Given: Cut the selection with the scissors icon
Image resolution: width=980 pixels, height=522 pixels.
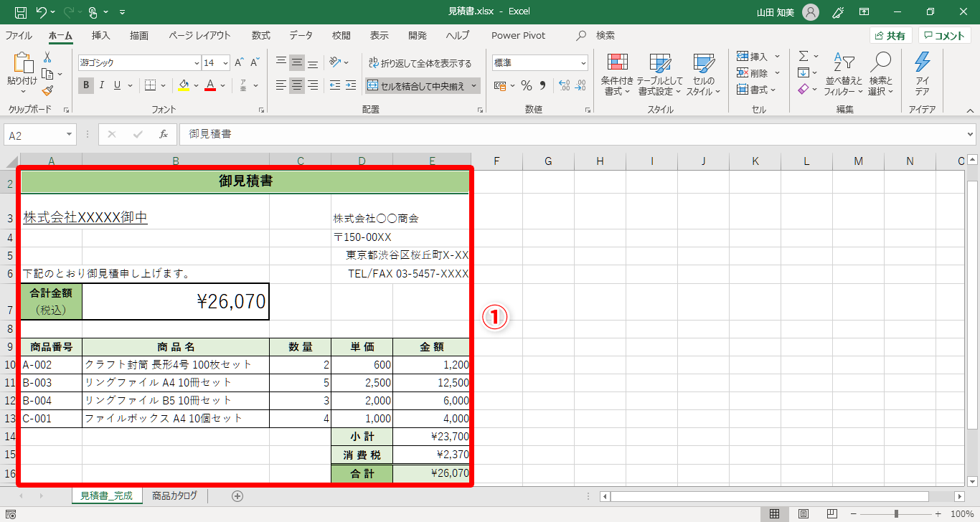Looking at the screenshot, I should click(47, 57).
